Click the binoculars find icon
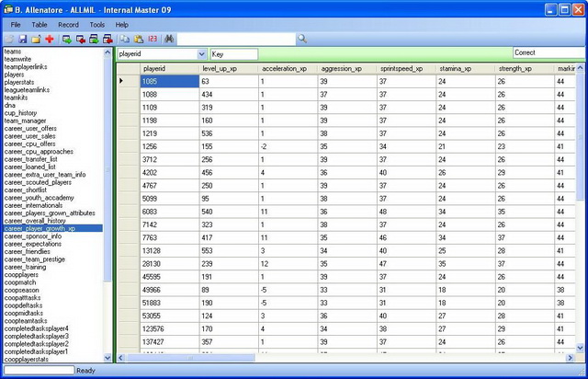 169,39
